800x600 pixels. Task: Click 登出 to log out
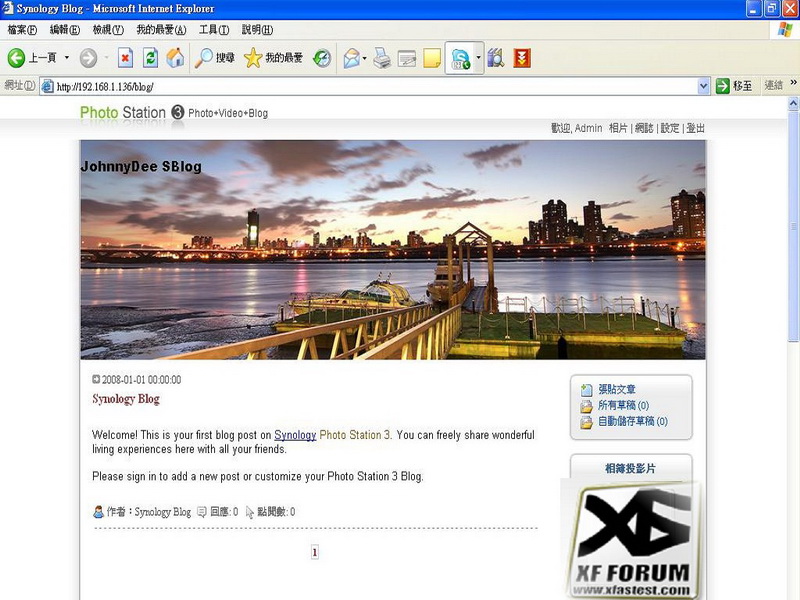695,128
